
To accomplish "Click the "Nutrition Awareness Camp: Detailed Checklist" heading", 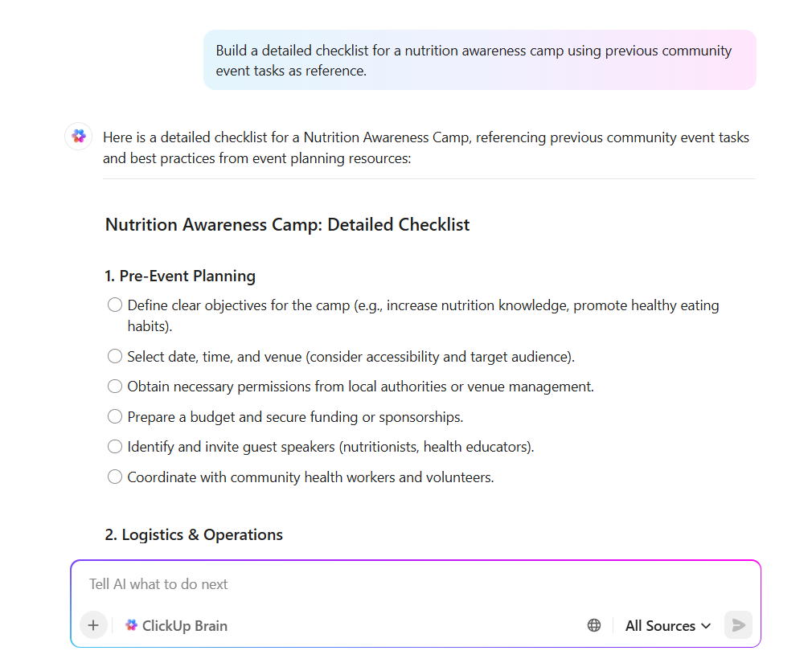I will pos(287,224).
